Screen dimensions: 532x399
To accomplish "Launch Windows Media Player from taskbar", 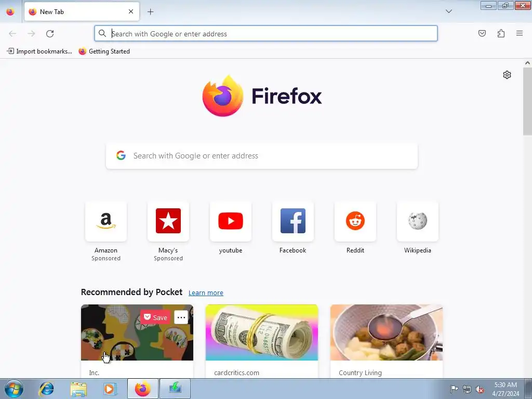I will click(x=110, y=389).
